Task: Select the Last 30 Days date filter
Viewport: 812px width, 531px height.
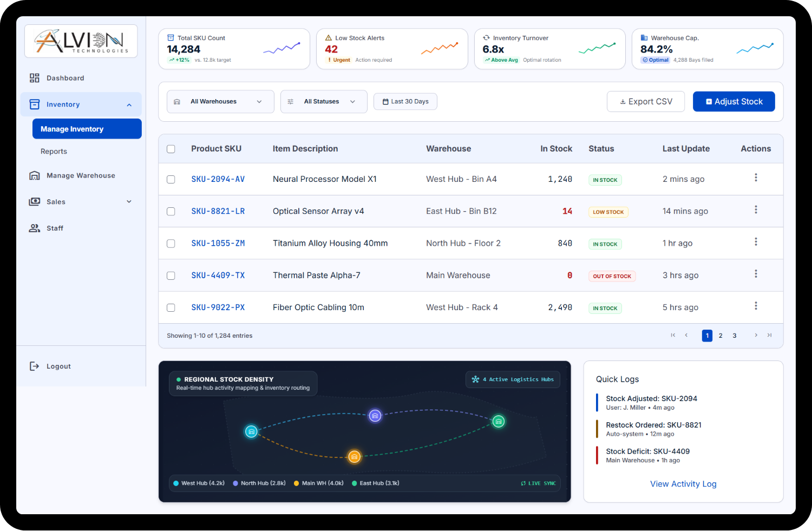Action: (405, 102)
